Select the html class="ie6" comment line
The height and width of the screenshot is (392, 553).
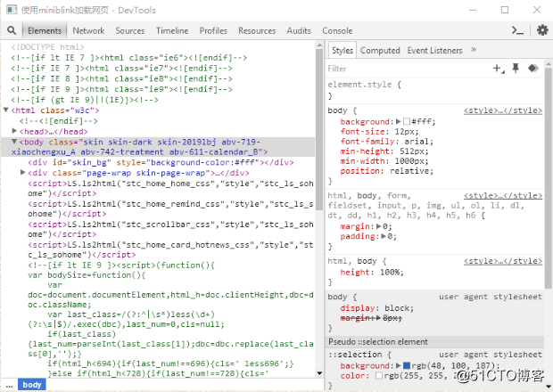tap(128, 57)
